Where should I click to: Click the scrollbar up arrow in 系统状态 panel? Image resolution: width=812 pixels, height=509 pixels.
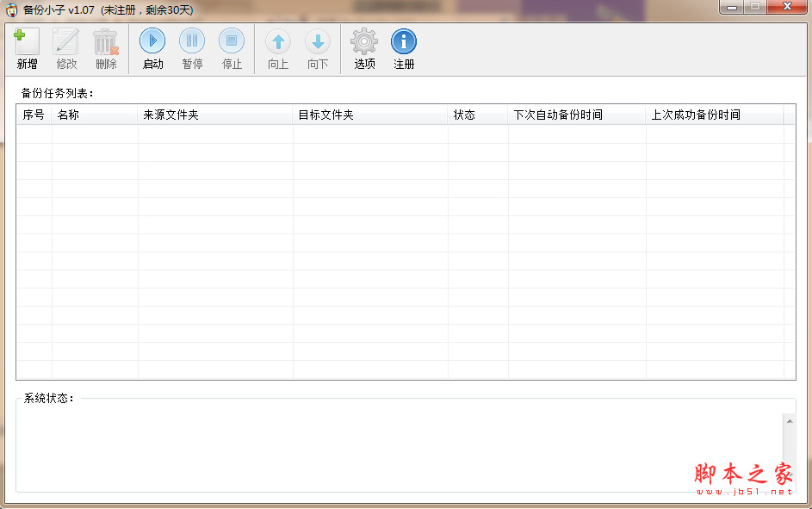(790, 420)
